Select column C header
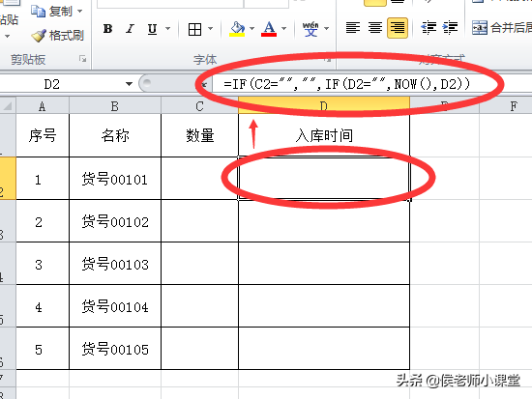This screenshot has height=399, width=532. [199, 106]
